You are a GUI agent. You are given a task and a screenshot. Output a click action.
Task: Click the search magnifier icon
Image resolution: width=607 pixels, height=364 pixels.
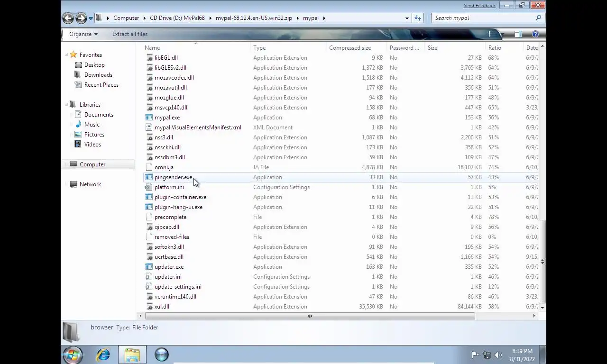538,18
